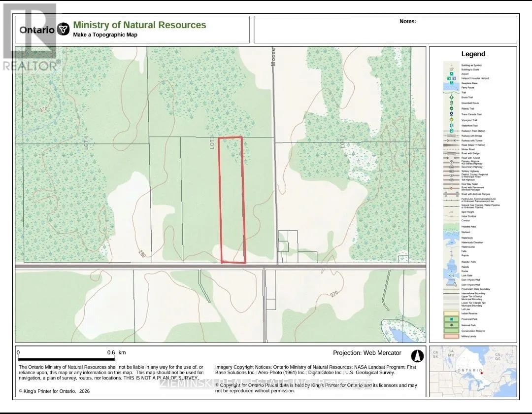Viewport: 532px width, 414px height.
Task: Click the red-outlined property parcel
Action: coord(232,200)
